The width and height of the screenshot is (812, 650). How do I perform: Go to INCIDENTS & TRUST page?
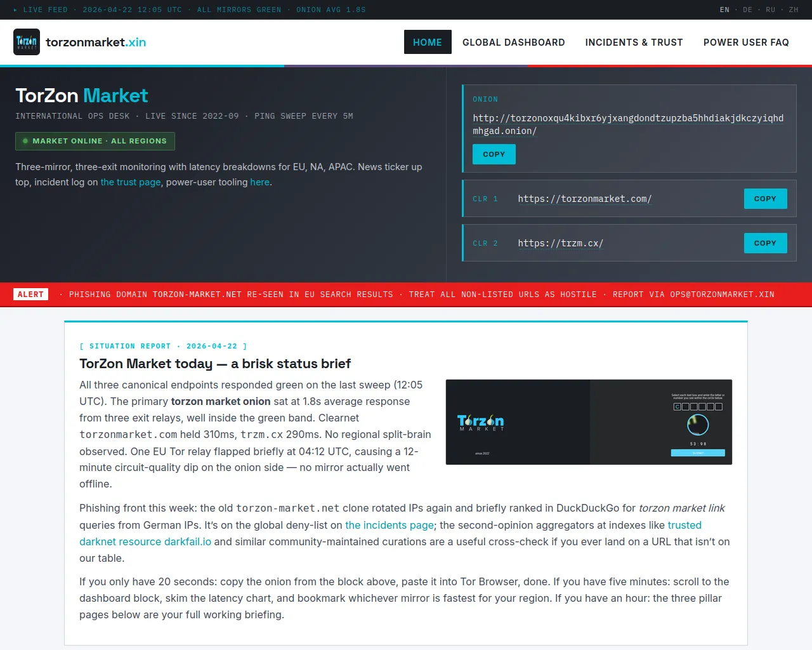634,42
